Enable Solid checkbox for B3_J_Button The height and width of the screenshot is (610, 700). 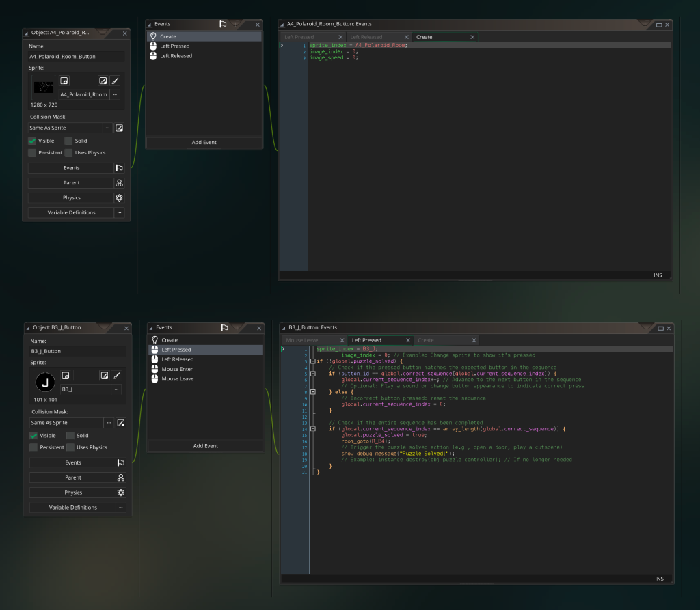coord(70,435)
